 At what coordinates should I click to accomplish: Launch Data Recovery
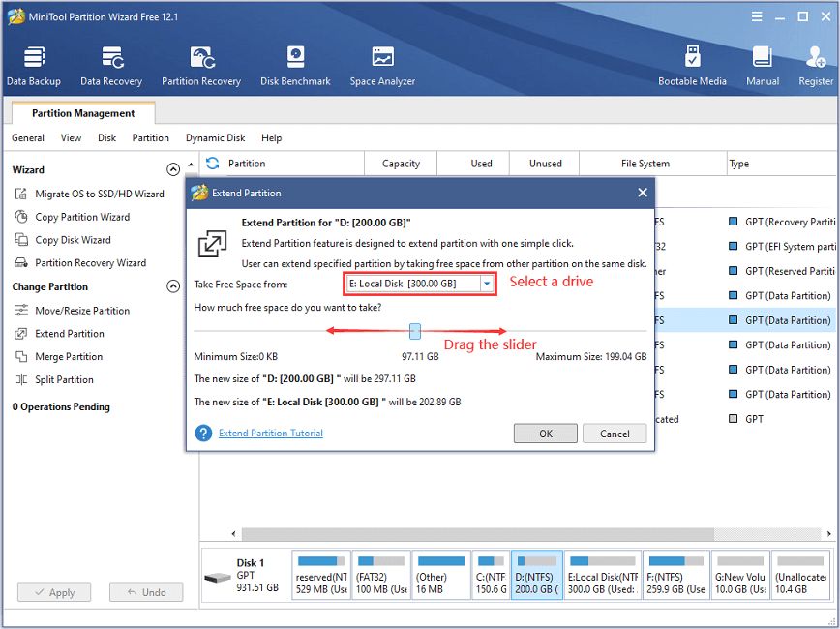(111, 67)
